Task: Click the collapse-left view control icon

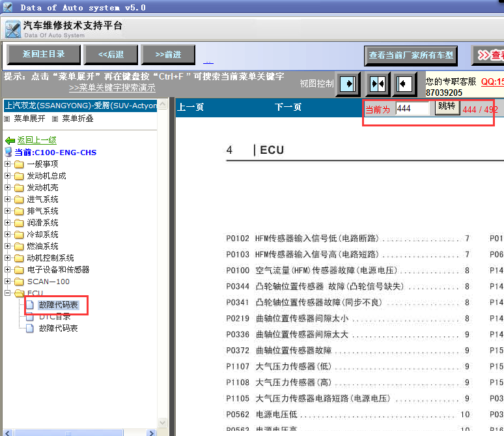Action: point(404,84)
